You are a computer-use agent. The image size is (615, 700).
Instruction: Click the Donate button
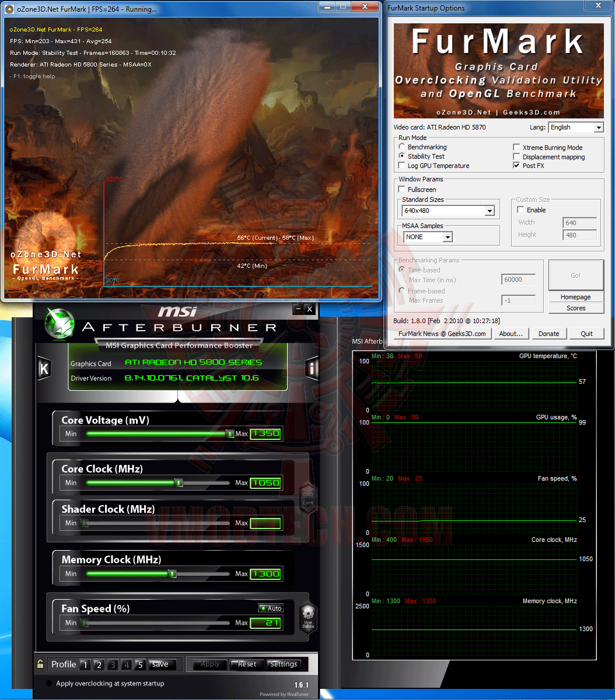click(x=548, y=334)
